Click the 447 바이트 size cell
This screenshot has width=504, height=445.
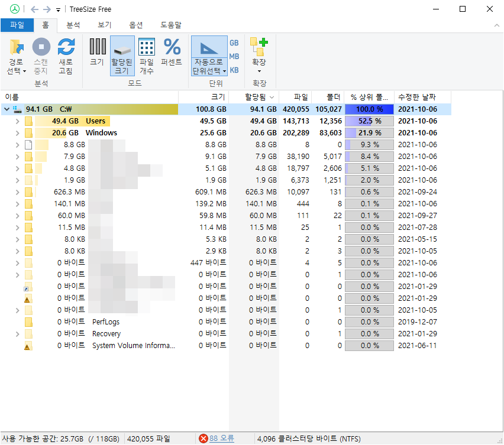208,262
